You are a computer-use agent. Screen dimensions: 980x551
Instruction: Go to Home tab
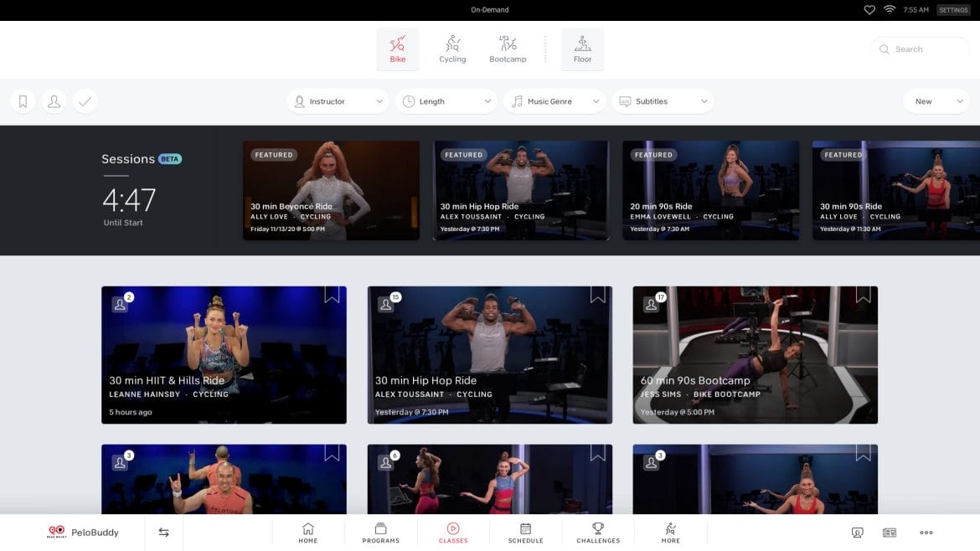(308, 533)
